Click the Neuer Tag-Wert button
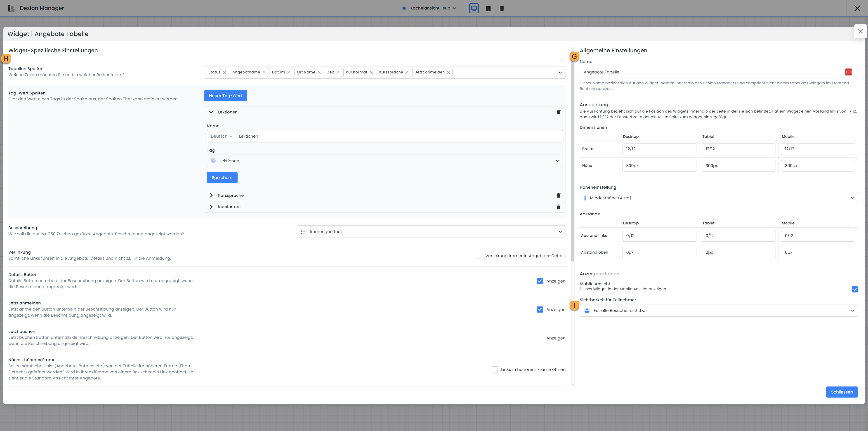 [x=225, y=96]
